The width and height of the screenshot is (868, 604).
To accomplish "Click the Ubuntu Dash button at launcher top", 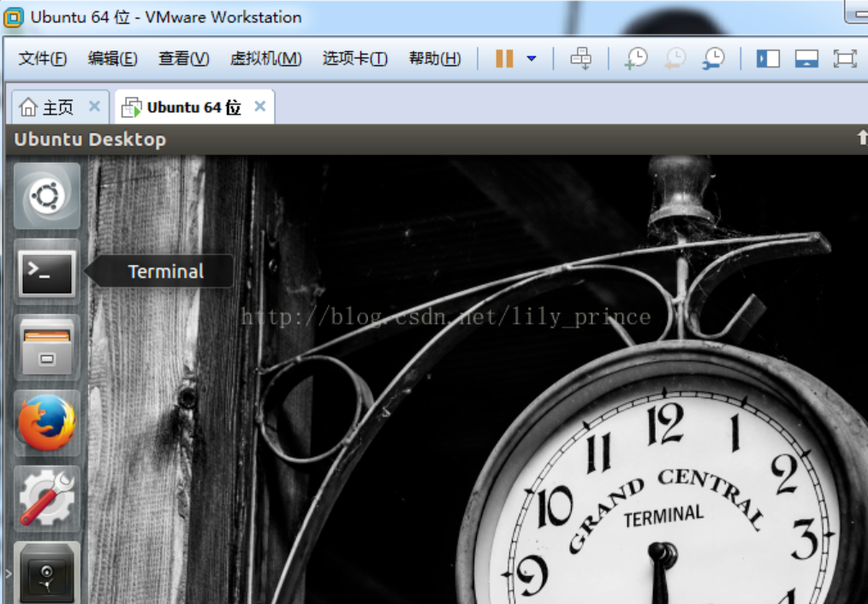I will 46,195.
